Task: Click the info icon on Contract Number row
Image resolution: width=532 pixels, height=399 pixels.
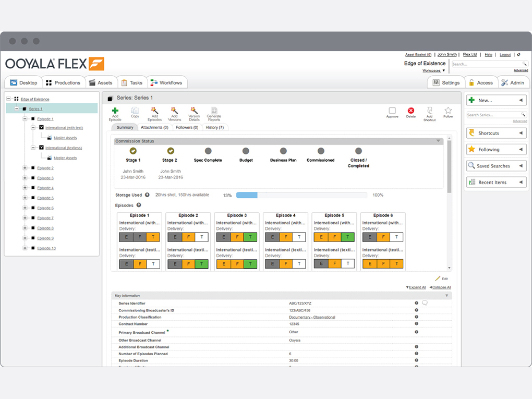Action: [416, 324]
